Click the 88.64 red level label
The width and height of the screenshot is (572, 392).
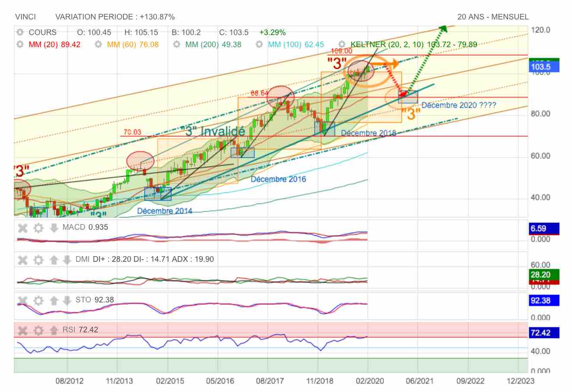[x=260, y=93]
